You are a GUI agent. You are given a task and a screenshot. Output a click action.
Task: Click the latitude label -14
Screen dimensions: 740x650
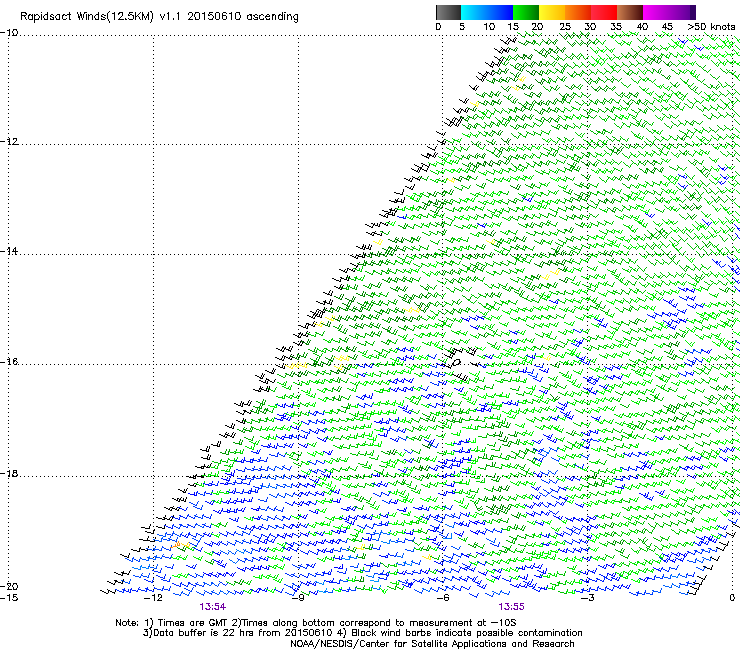tap(9, 251)
